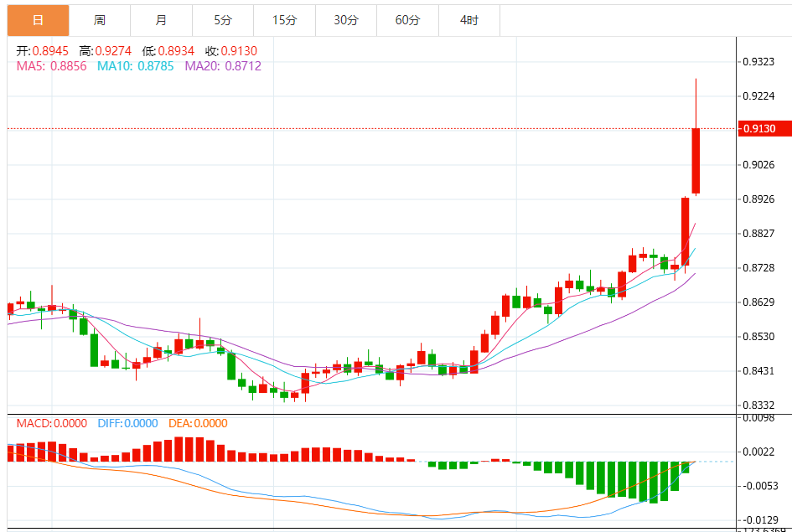Click the red 0.9130 current price tag

click(x=764, y=129)
